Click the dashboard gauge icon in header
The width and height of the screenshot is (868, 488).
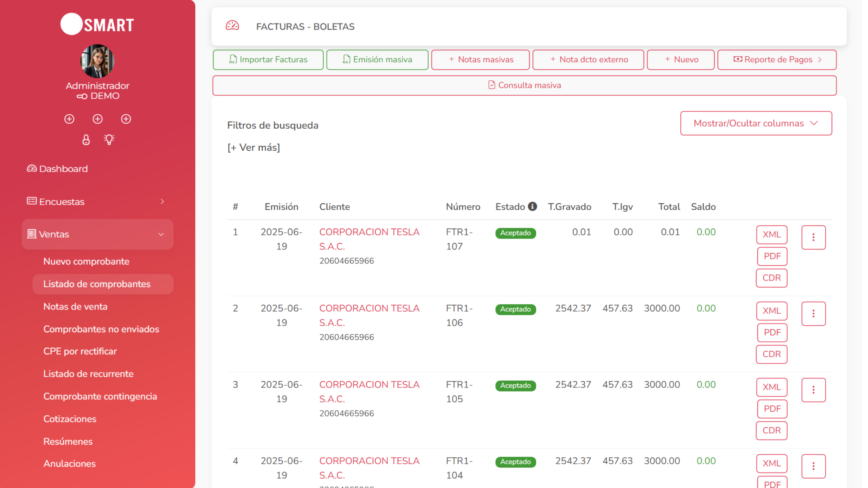tap(232, 26)
